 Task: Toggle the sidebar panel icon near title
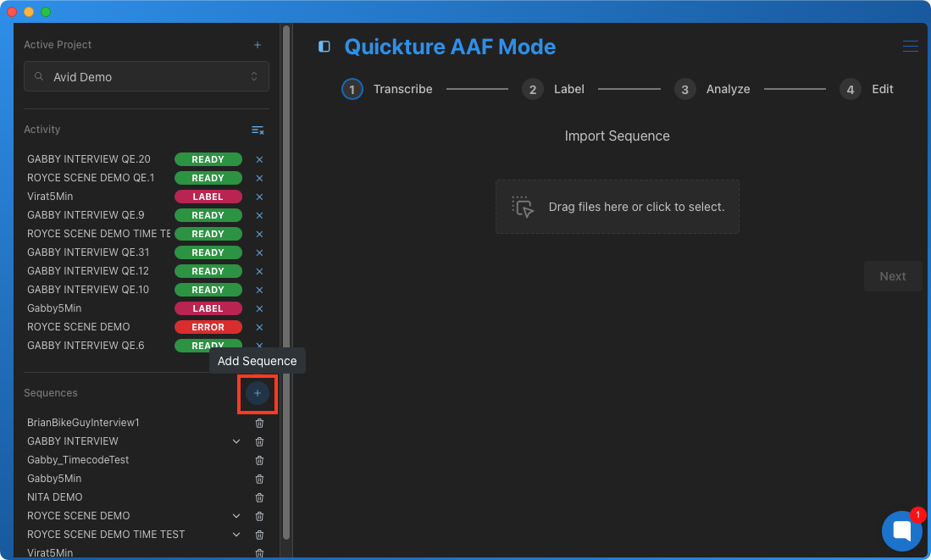point(324,47)
